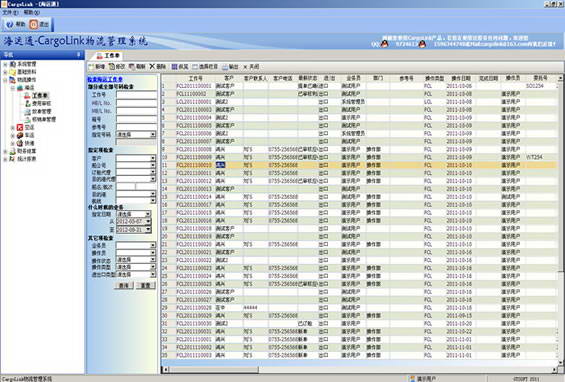This screenshot has height=382, width=565.
Task: Click the highlighted row FCL2011100010
Action: 359,165
